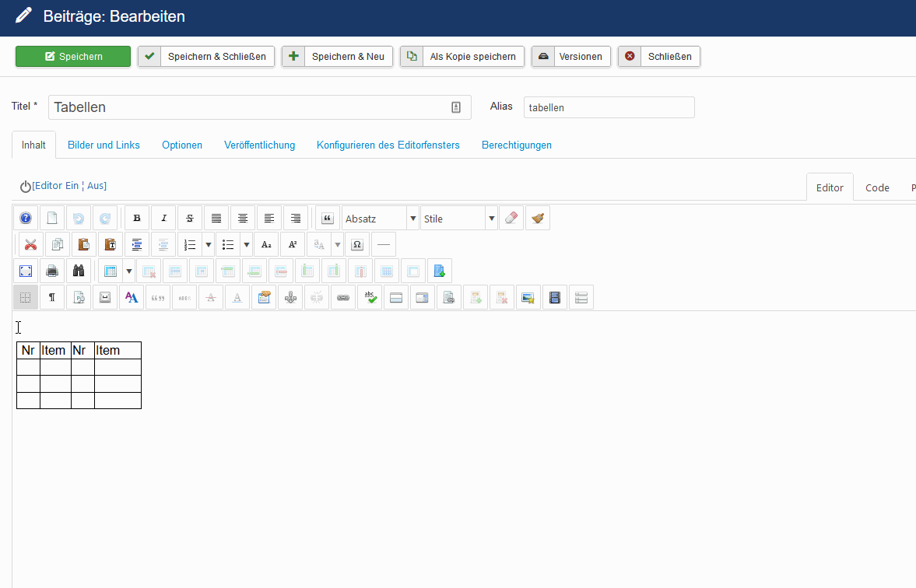Toggle justify full alignment
916x588 pixels.
216,219
